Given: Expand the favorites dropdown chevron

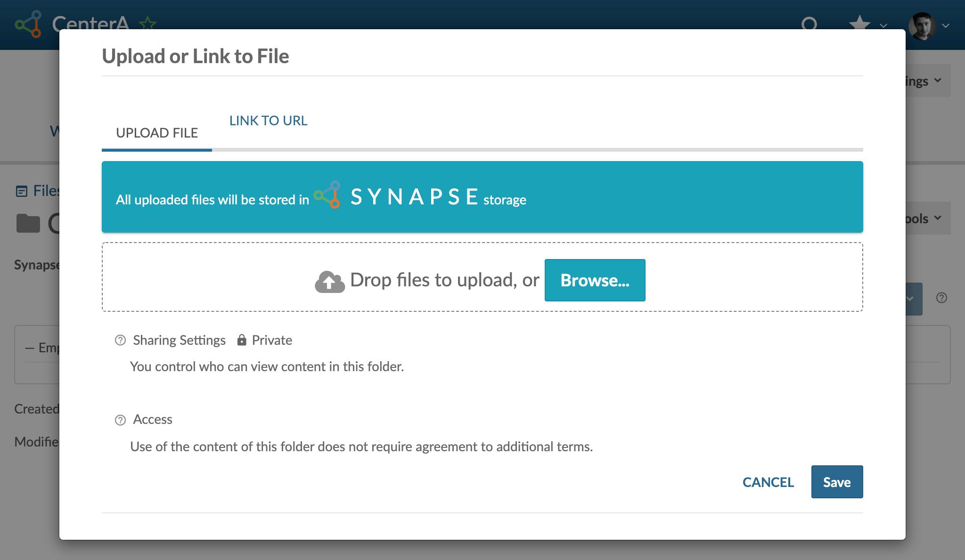Looking at the screenshot, I should point(883,26).
